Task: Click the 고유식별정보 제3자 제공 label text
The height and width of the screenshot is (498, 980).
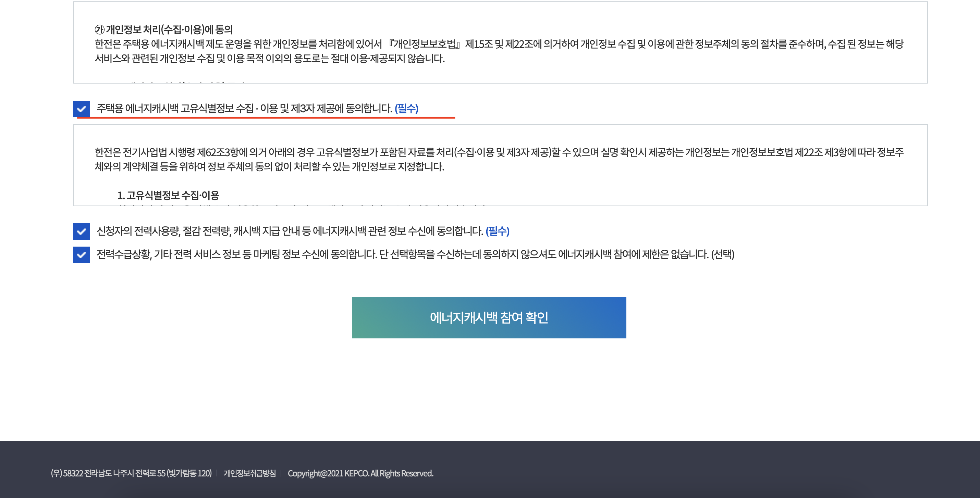Action: click(244, 109)
